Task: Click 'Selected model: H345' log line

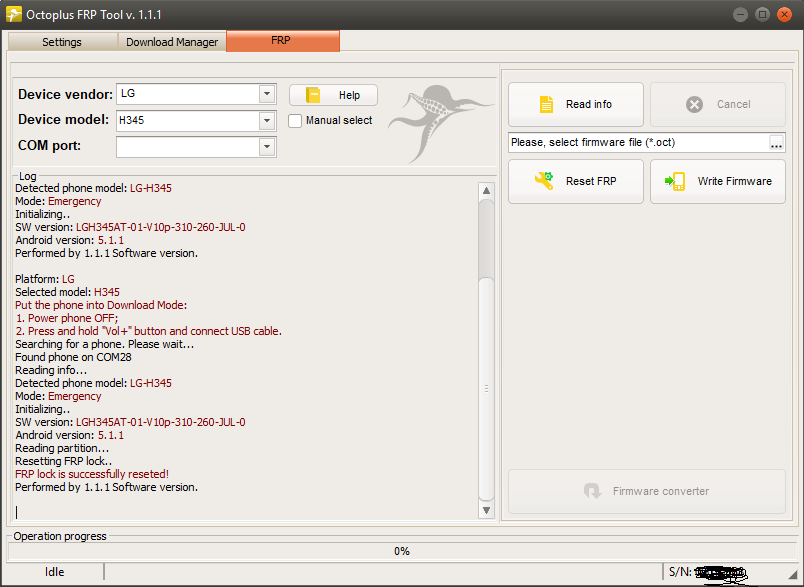Action: 67,292
